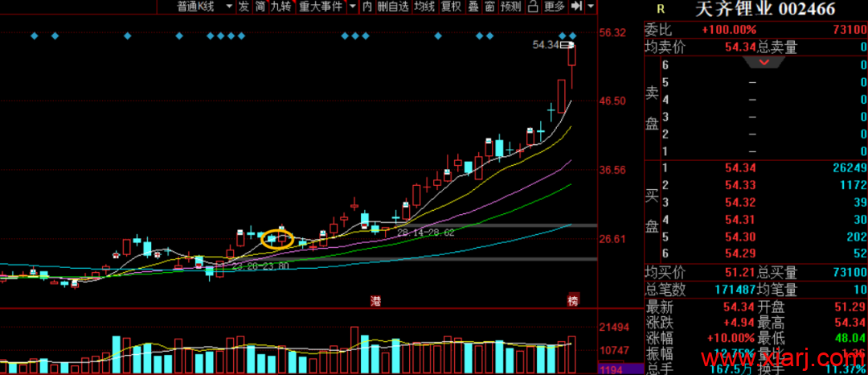868x375 pixels.
Task: Click the 榜 marker below the chart
Action: 573,301
